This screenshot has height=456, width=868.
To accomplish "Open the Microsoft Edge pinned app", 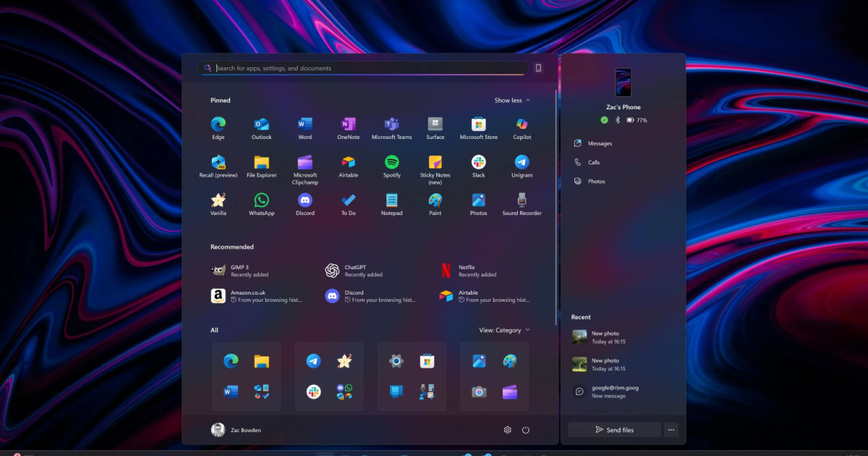I will tap(218, 124).
